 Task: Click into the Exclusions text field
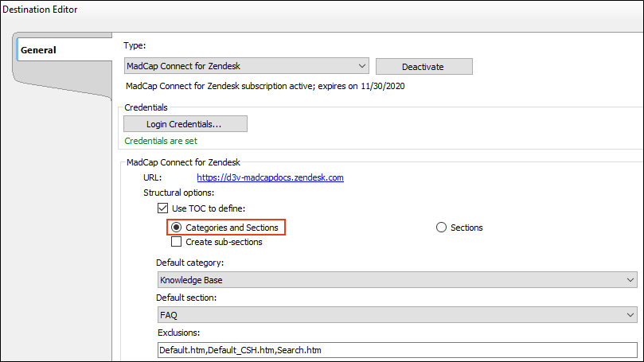click(x=397, y=350)
